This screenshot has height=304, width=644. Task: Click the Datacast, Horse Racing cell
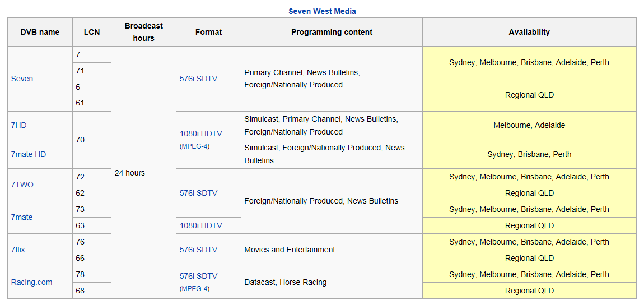pos(286,282)
